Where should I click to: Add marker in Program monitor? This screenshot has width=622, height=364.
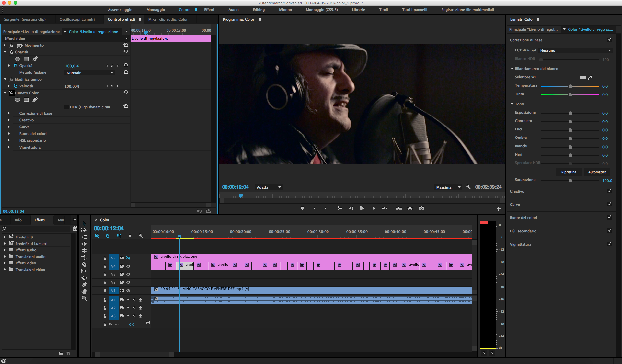point(303,208)
